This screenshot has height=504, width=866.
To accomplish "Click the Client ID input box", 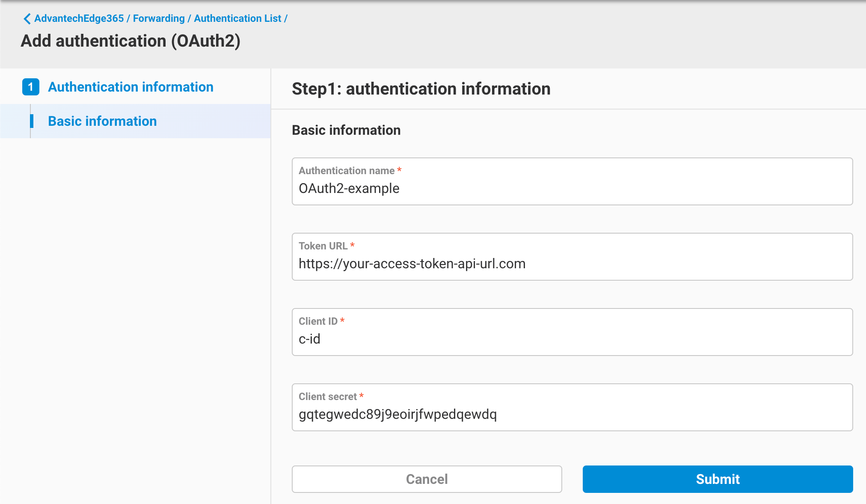I will coord(572,339).
